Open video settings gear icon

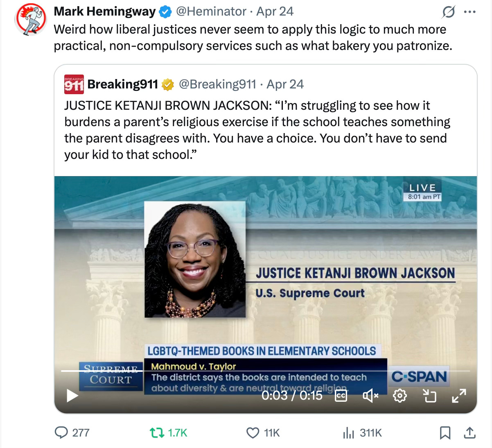[400, 396]
